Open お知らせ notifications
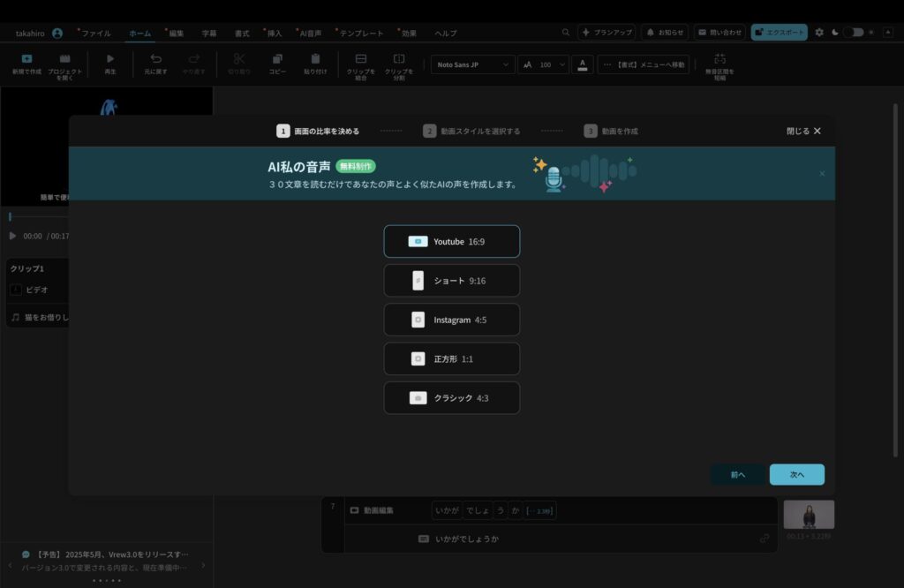Screen dimensions: 904x588 coord(665,33)
